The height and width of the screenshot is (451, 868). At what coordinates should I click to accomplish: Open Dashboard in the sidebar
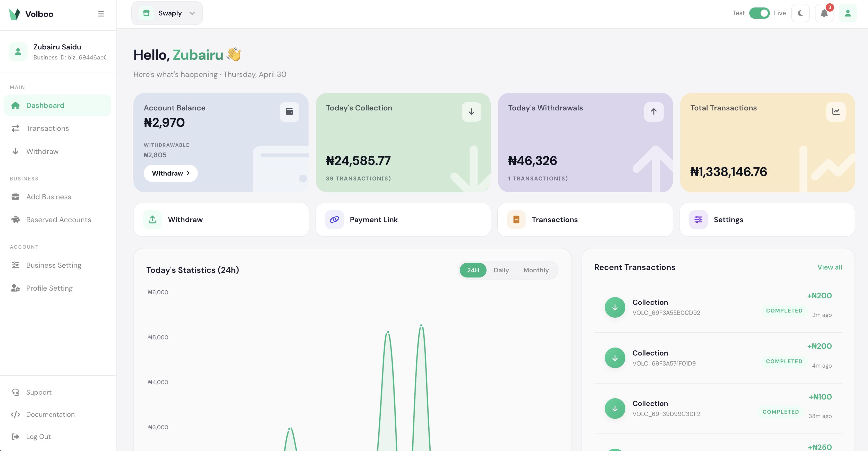(x=57, y=106)
